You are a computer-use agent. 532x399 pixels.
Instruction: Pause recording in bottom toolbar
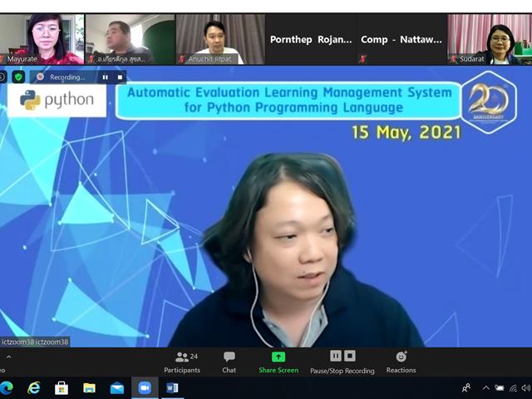pyautogui.click(x=336, y=356)
